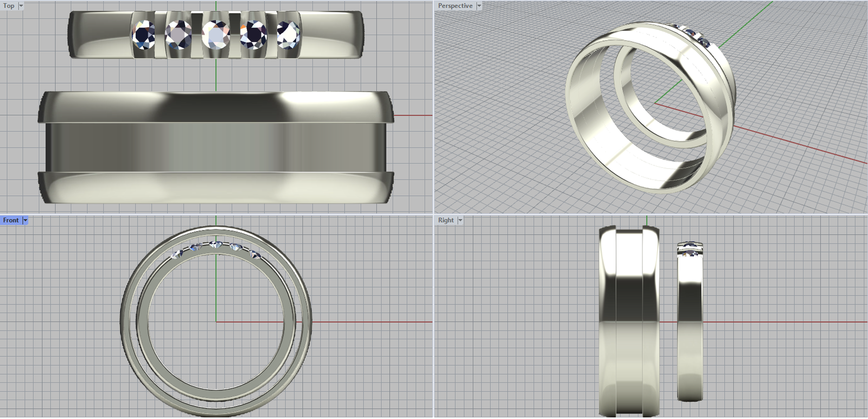Screen dimensions: 868x419
Task: Select second diamond from left in Top view
Action: coord(178,35)
